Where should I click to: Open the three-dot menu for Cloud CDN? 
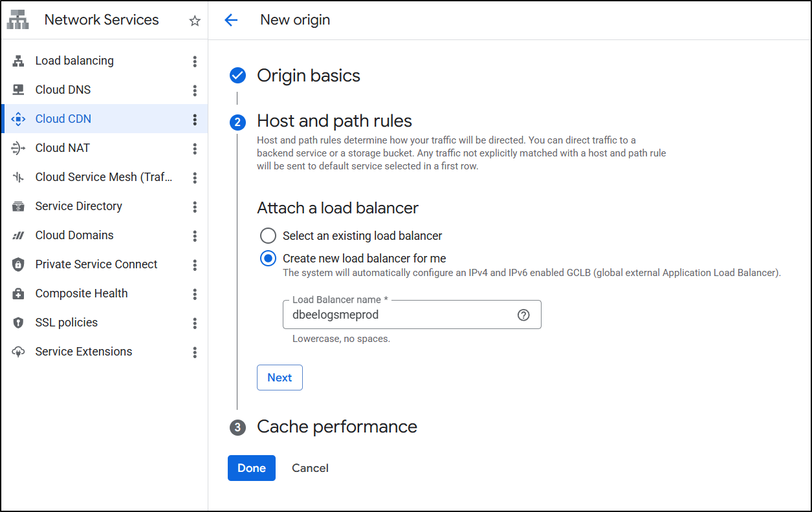pos(195,120)
